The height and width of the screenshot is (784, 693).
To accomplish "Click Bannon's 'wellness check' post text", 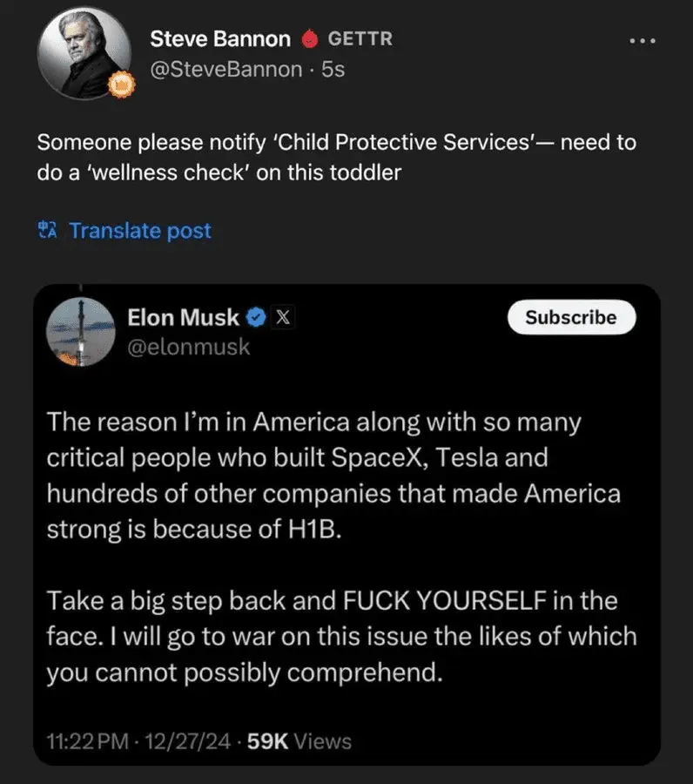I will pyautogui.click(x=336, y=157).
